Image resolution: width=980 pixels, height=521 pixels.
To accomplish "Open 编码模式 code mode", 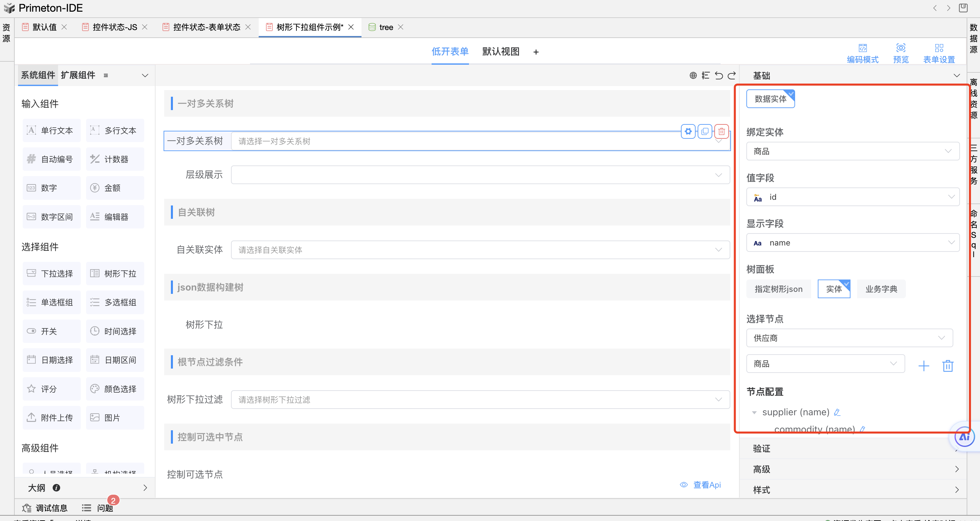I will click(862, 53).
